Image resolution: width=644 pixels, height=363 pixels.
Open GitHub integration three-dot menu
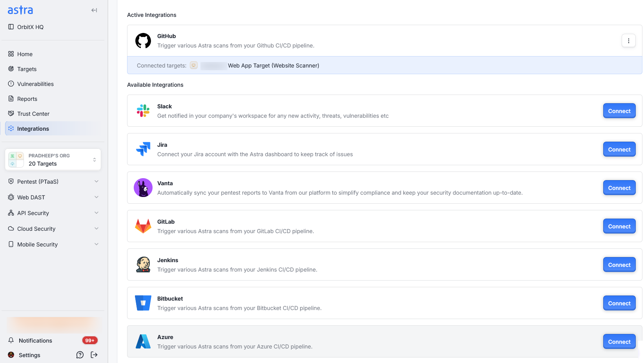click(629, 41)
